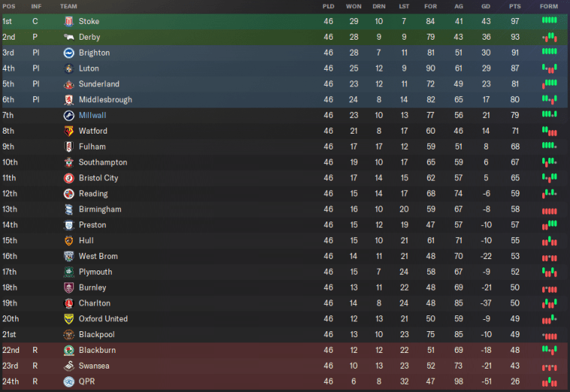Click the Hull club crest icon
Screen dimensions: 570x392
point(68,241)
